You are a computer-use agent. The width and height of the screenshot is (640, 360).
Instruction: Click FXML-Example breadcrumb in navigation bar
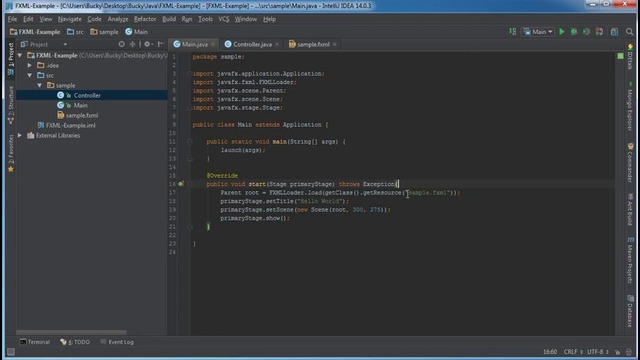tap(35, 32)
